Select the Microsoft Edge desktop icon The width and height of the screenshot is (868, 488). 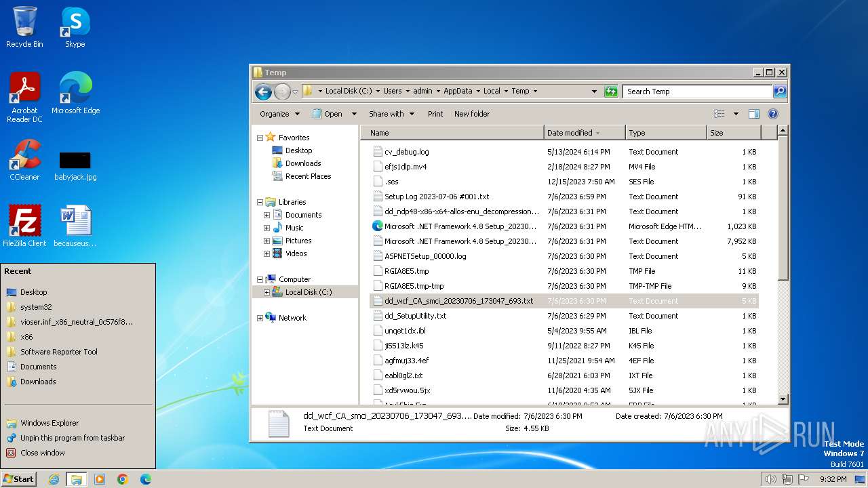(75, 93)
